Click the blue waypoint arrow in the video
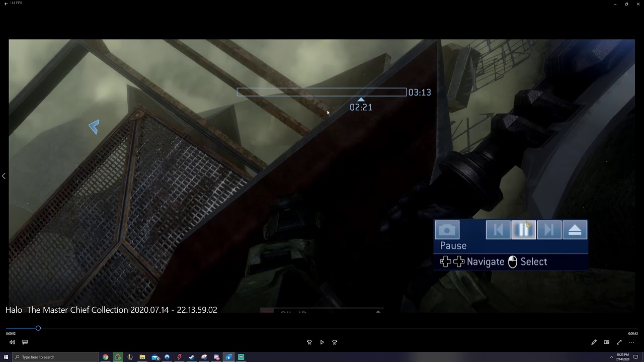 (94, 127)
